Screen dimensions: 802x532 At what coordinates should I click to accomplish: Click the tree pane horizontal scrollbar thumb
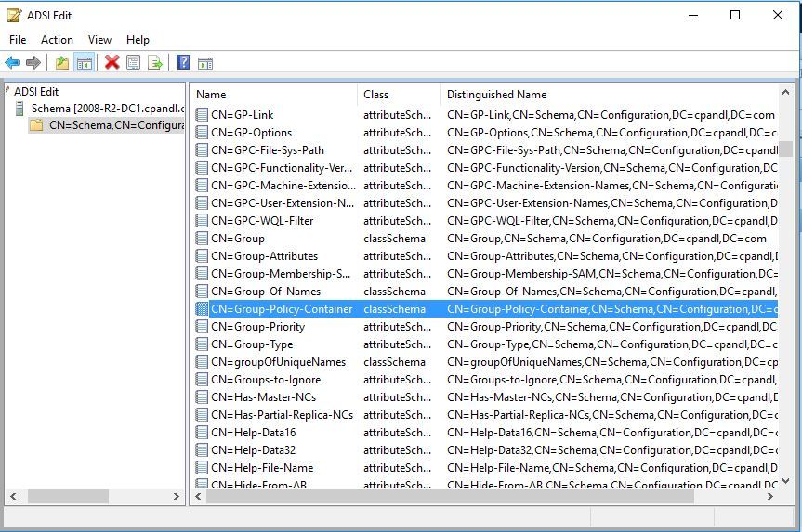(x=68, y=496)
